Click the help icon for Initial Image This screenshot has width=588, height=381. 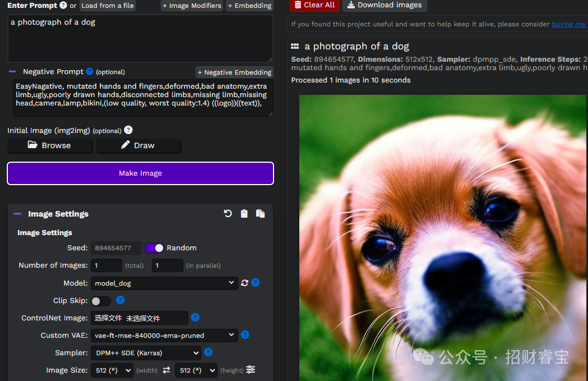pyautogui.click(x=128, y=130)
